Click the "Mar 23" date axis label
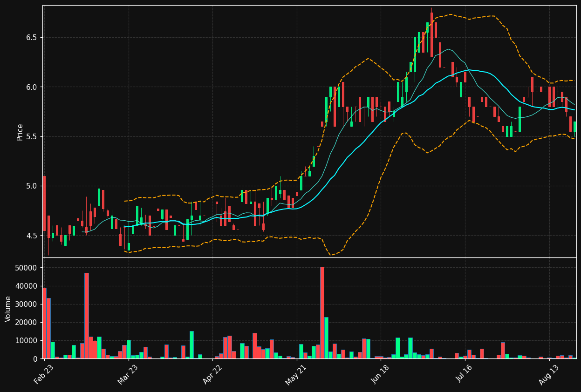Viewport: 581px width, 392px height. point(128,374)
